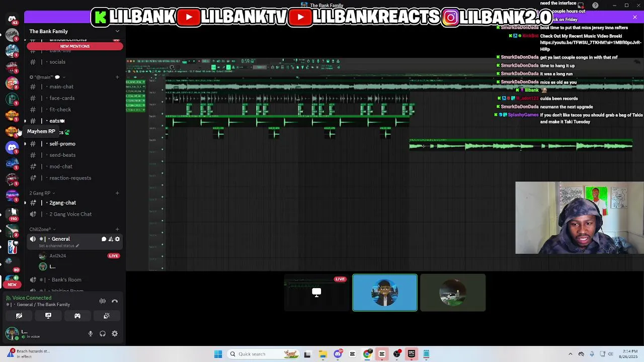Image resolution: width=644 pixels, height=362 pixels.
Task: Open the reaction-requests channel
Action: [x=74, y=178]
